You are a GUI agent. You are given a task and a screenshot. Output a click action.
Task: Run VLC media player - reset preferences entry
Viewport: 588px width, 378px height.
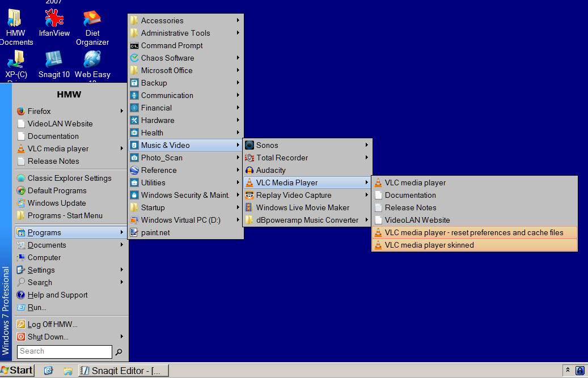coord(475,232)
